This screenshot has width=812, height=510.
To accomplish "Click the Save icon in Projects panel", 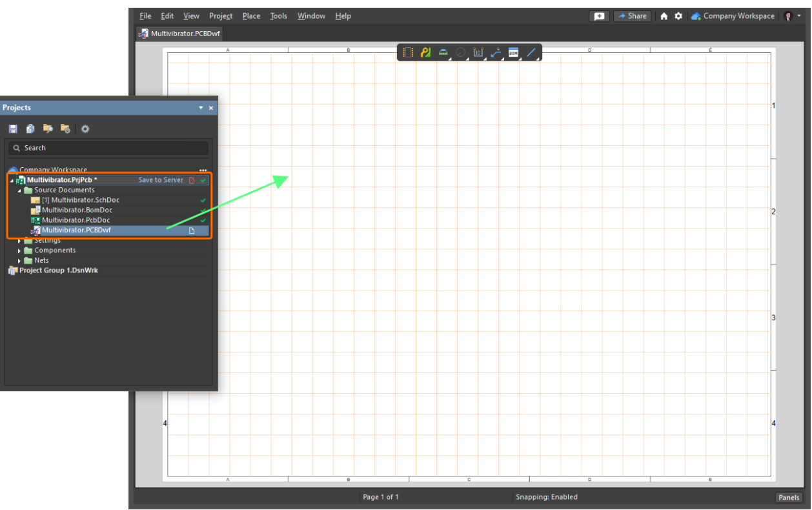I will point(13,129).
